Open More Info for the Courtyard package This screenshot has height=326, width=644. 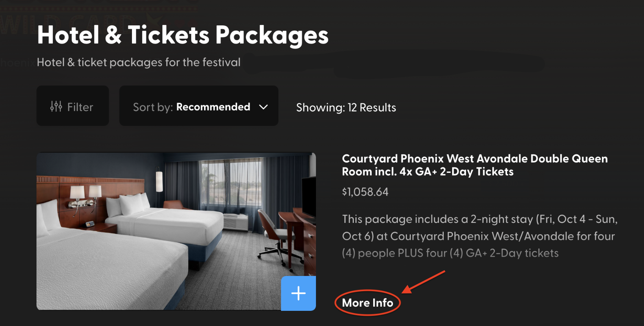(367, 302)
